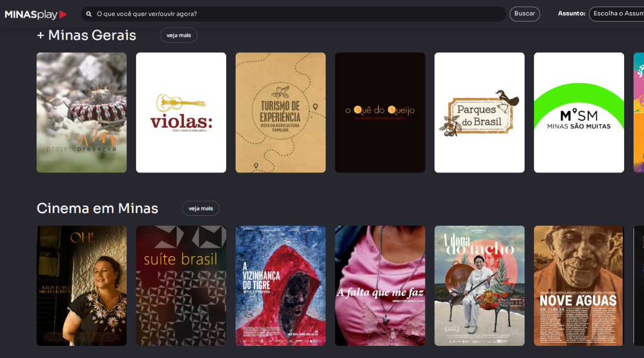Open the Minas São Muitas card

point(579,112)
